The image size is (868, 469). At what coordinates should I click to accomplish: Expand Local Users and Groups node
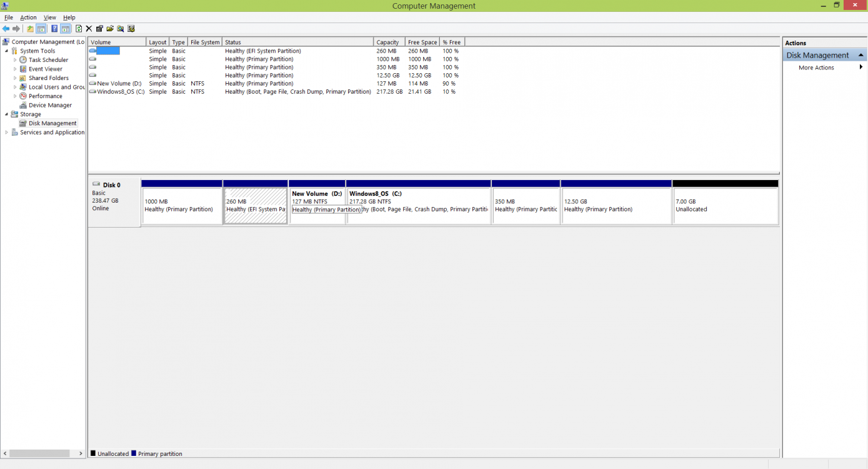[x=15, y=87]
